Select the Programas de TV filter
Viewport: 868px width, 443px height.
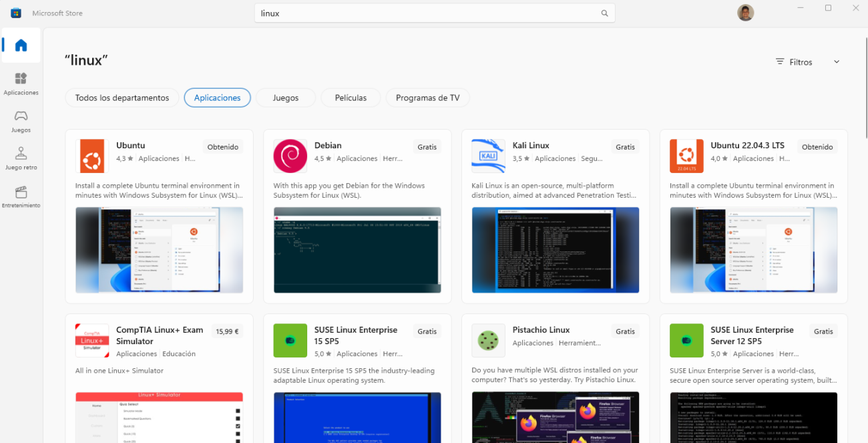click(427, 98)
